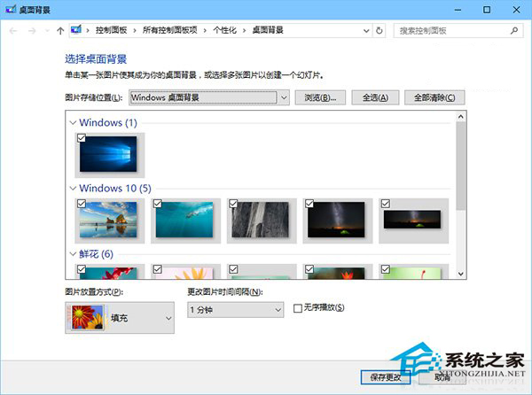
Task: Click the 桌面背景 breadcrumb item
Action: pos(268,30)
